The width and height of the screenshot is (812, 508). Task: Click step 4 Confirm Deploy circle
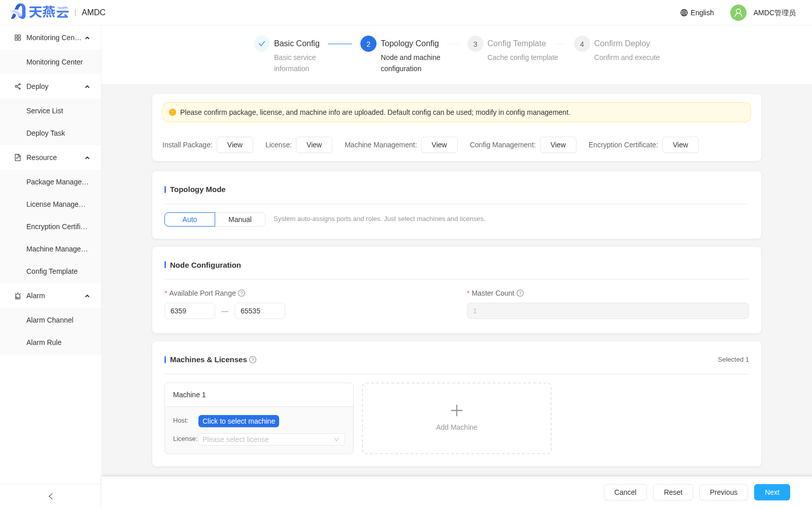(582, 44)
